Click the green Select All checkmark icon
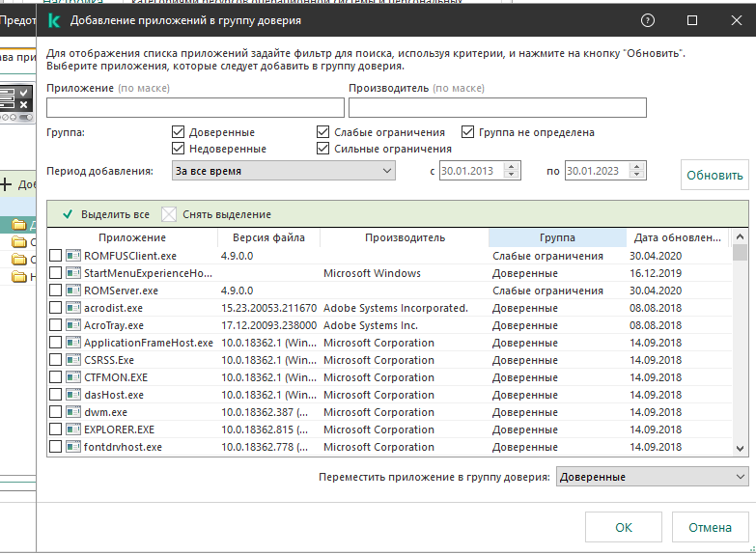 coord(68,214)
